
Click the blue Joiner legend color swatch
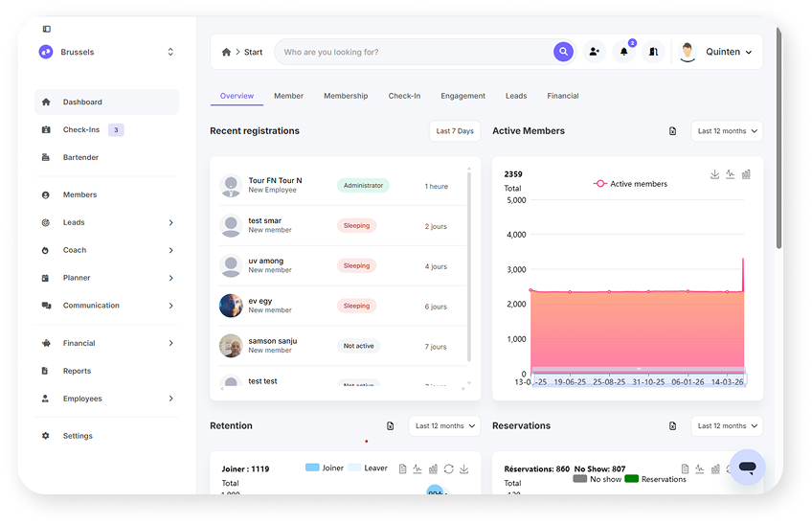(312, 468)
